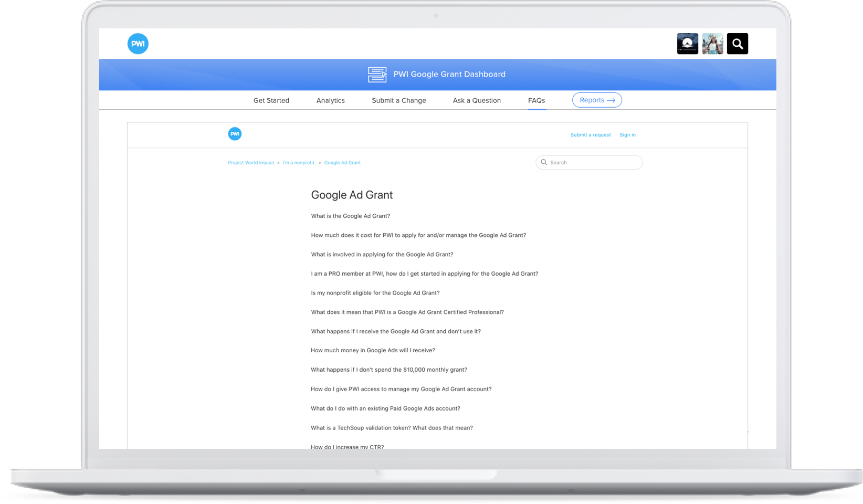The image size is (863, 504).
Task: Focus the help center Search field
Action: [589, 162]
